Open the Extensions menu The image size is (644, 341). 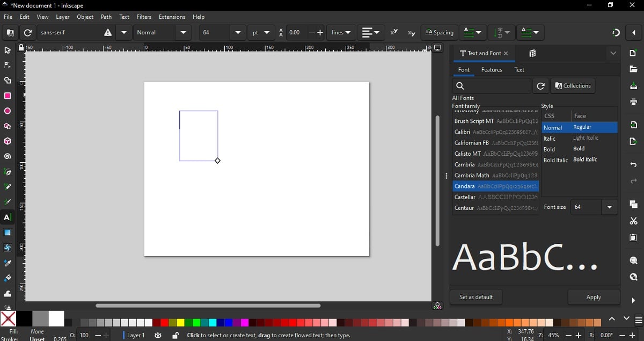pos(172,17)
